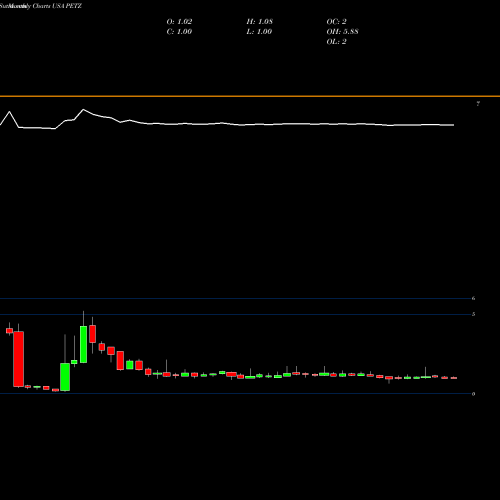
Task: Click the 'O: 1.02' open value
Action: click(x=179, y=22)
